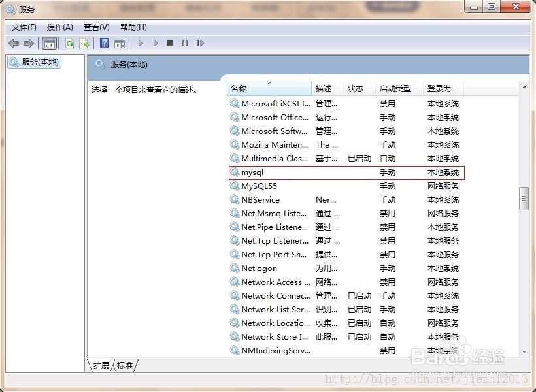The width and height of the screenshot is (536, 392).
Task: Maximize the 服务 window
Action: [492, 7]
